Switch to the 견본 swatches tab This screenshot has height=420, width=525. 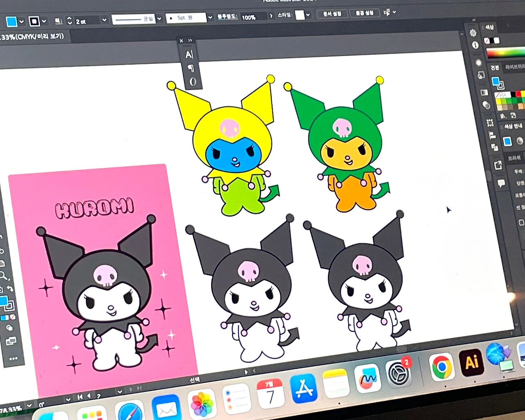tap(495, 68)
